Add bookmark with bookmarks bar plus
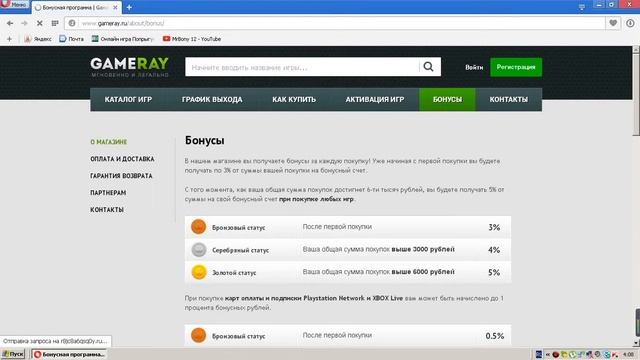Screen dimensions: 640x360 [x=9, y=39]
